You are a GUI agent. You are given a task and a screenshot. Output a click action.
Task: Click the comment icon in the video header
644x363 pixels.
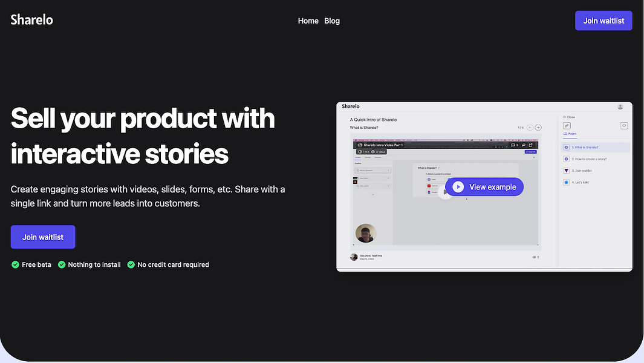(x=513, y=145)
